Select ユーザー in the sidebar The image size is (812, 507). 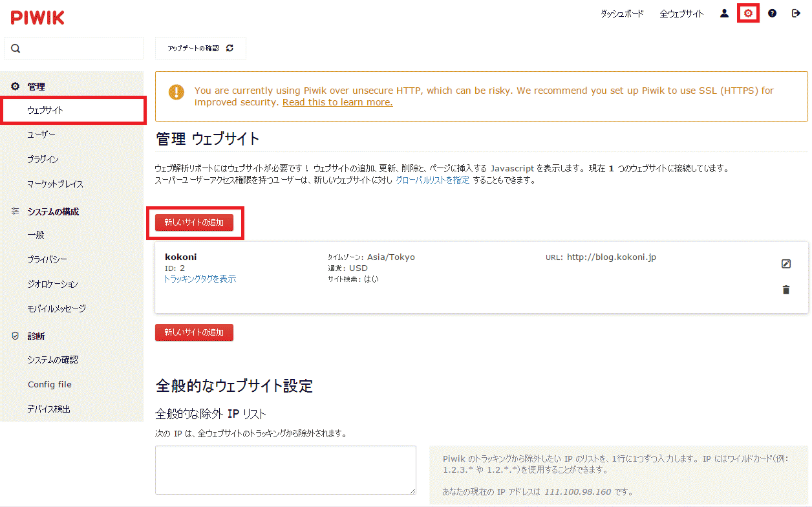[41, 135]
